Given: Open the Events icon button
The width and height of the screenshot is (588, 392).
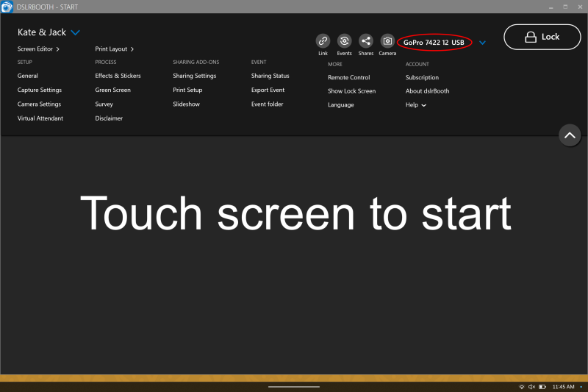Looking at the screenshot, I should coord(344,41).
